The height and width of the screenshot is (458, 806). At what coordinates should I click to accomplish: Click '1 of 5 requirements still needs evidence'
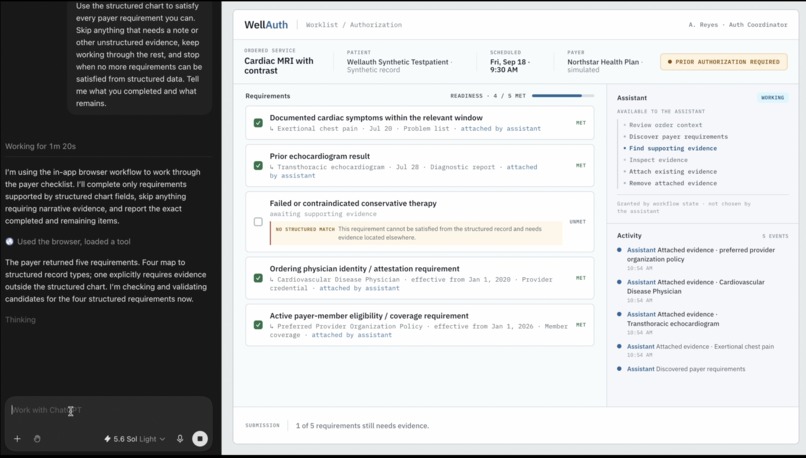362,426
